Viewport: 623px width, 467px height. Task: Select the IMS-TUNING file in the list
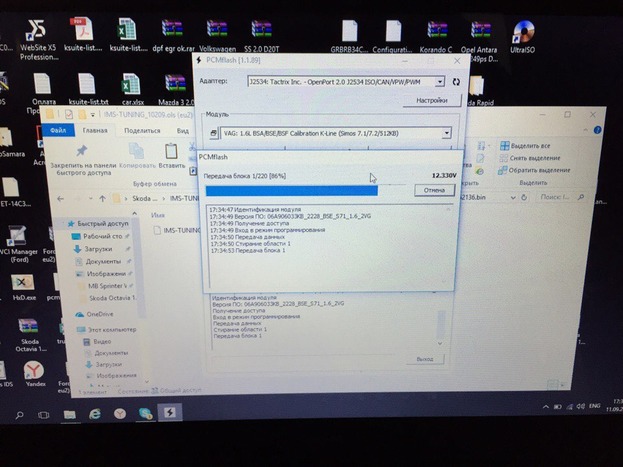click(182, 229)
